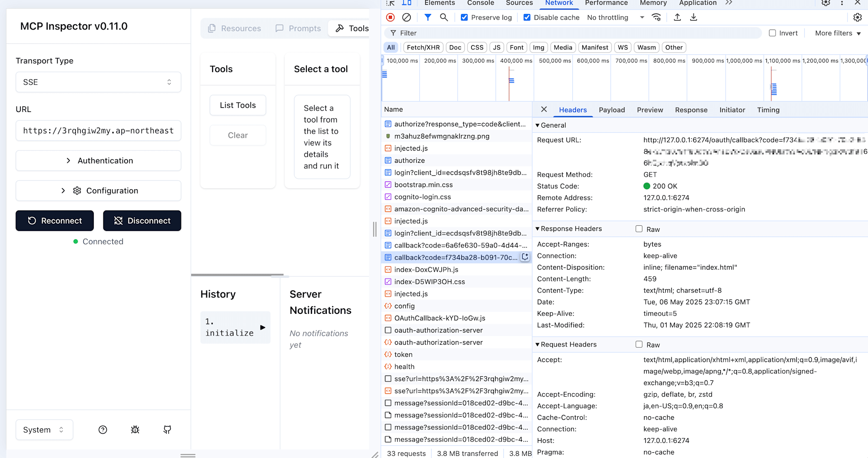Open MCP Inspector bug report icon
868x458 pixels.
[x=135, y=430]
